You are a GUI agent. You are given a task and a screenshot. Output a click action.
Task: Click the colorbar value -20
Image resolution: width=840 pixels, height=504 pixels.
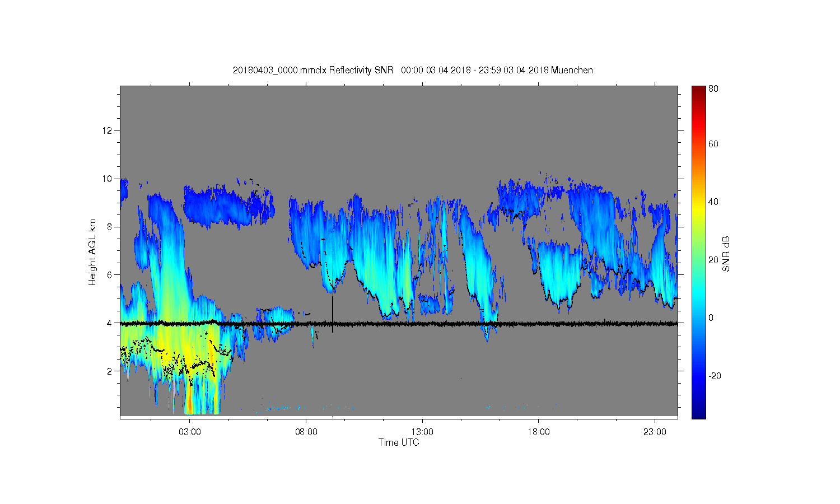click(715, 376)
